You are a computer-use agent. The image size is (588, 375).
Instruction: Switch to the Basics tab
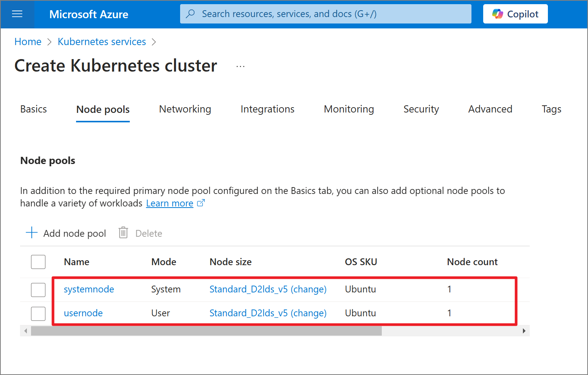(x=34, y=109)
